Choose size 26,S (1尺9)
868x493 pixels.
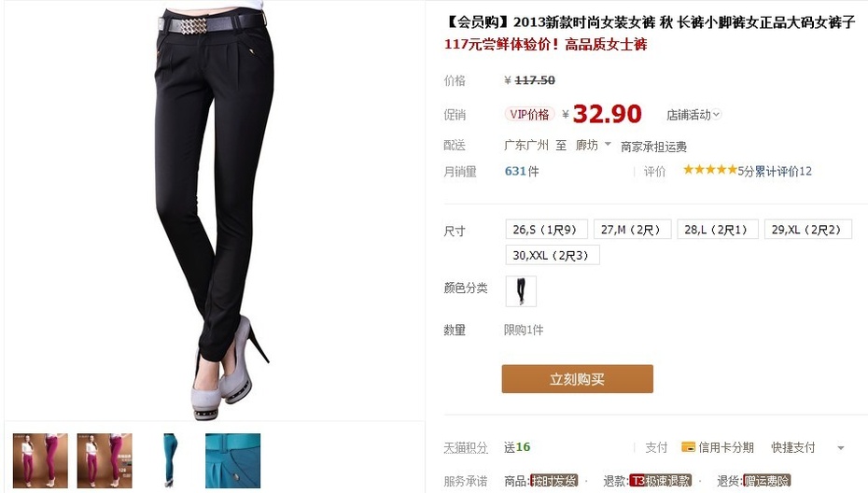(546, 230)
